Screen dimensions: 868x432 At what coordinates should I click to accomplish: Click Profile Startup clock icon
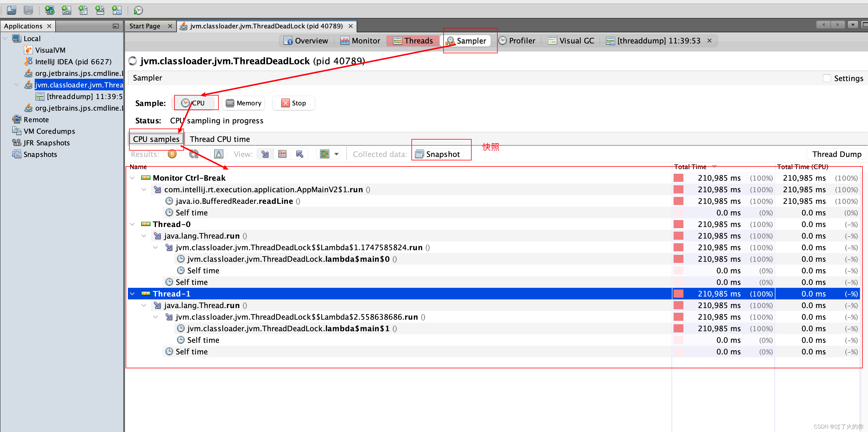tap(138, 10)
